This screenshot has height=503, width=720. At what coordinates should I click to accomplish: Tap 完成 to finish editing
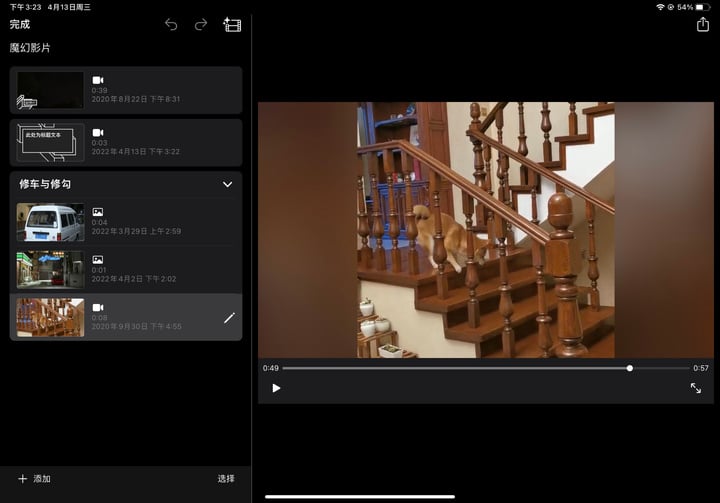point(20,24)
